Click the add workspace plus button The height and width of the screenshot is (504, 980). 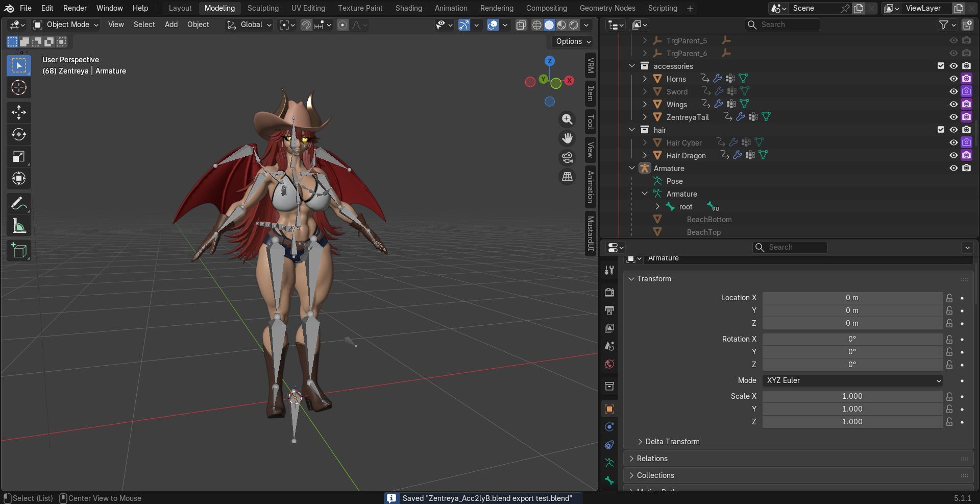pyautogui.click(x=690, y=8)
